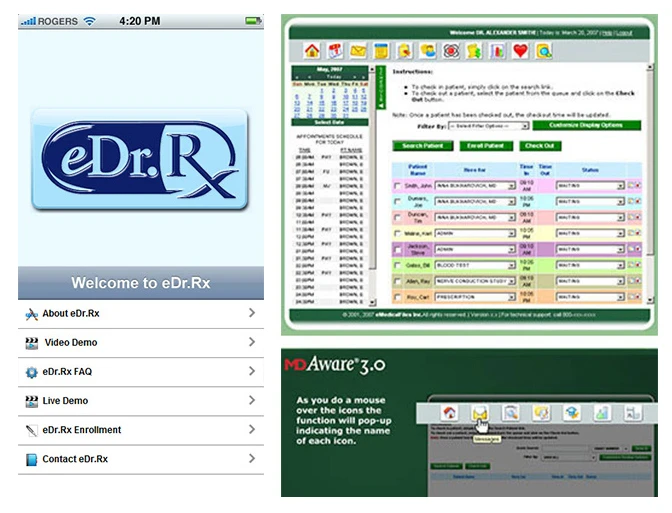The image size is (672, 513).
Task: Click the Select Date bar under calendar
Action: (x=329, y=122)
